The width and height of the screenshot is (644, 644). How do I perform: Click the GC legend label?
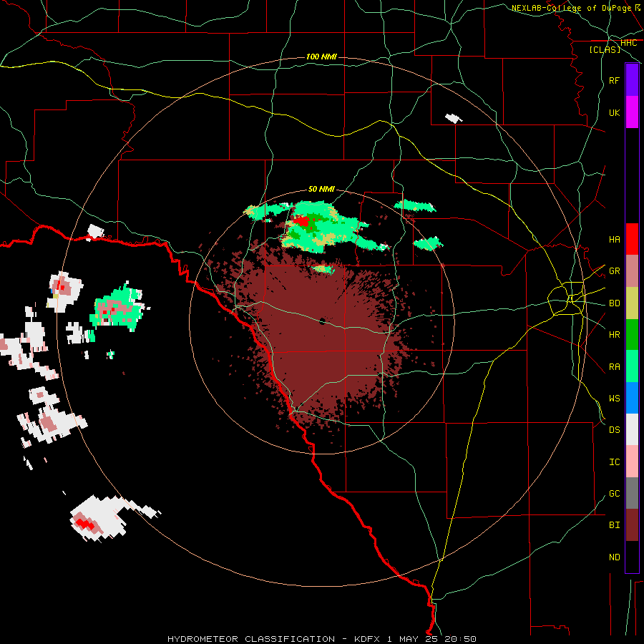[615, 494]
